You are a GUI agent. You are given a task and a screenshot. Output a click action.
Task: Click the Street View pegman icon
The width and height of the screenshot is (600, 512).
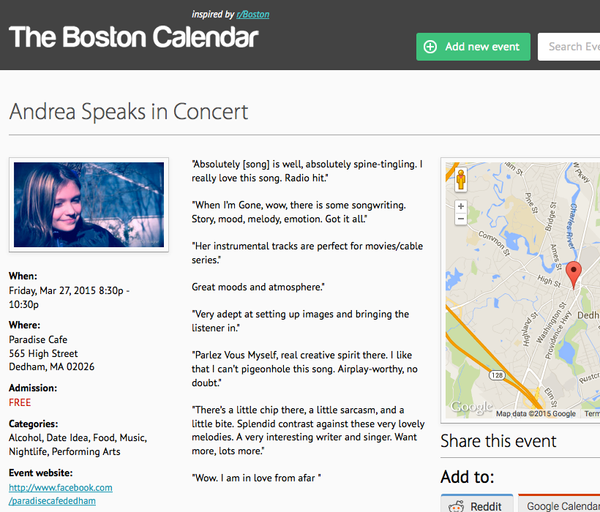point(461,179)
